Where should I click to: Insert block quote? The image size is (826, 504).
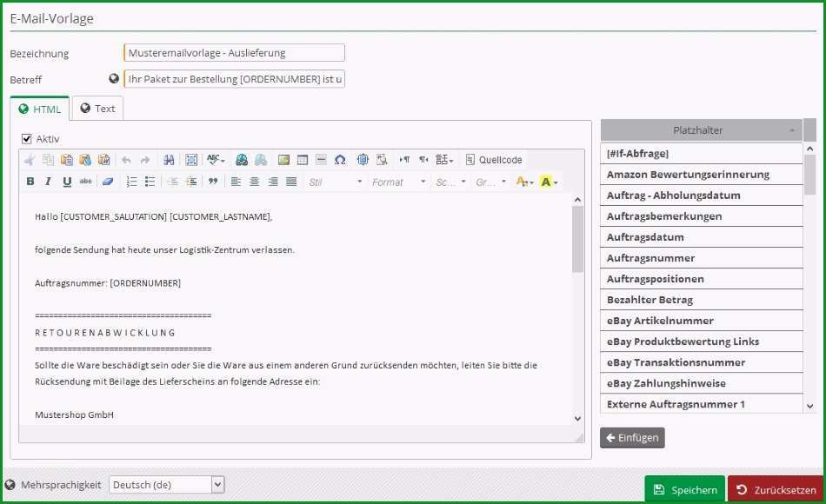213,182
